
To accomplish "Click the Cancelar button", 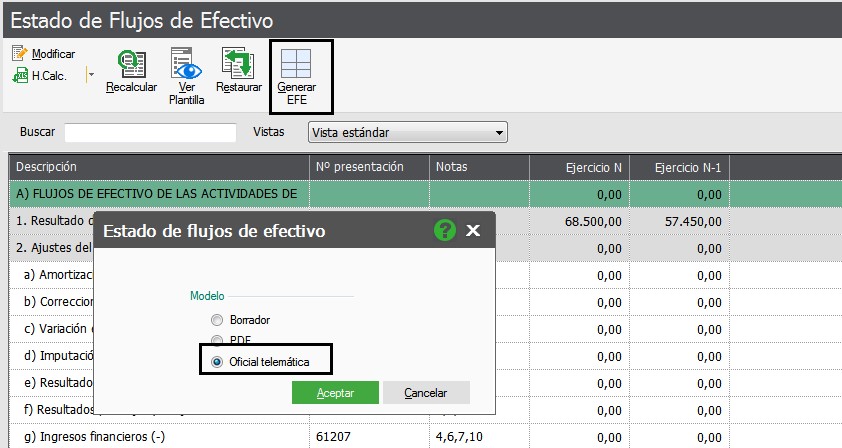I will (426, 393).
